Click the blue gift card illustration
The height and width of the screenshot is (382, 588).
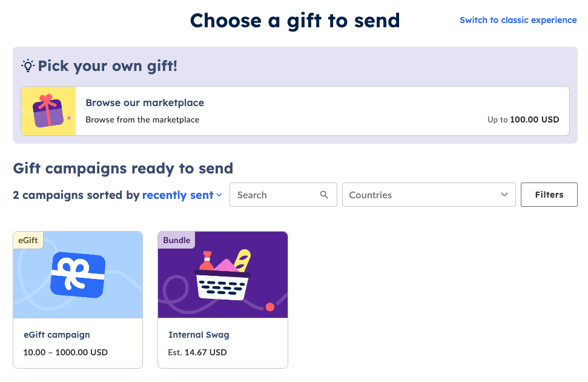click(78, 275)
